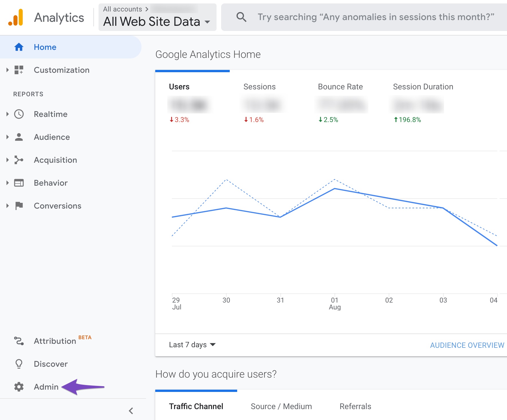Screen dimensions: 507x420
Task: Switch to the Referrals tab
Action: [x=355, y=406]
